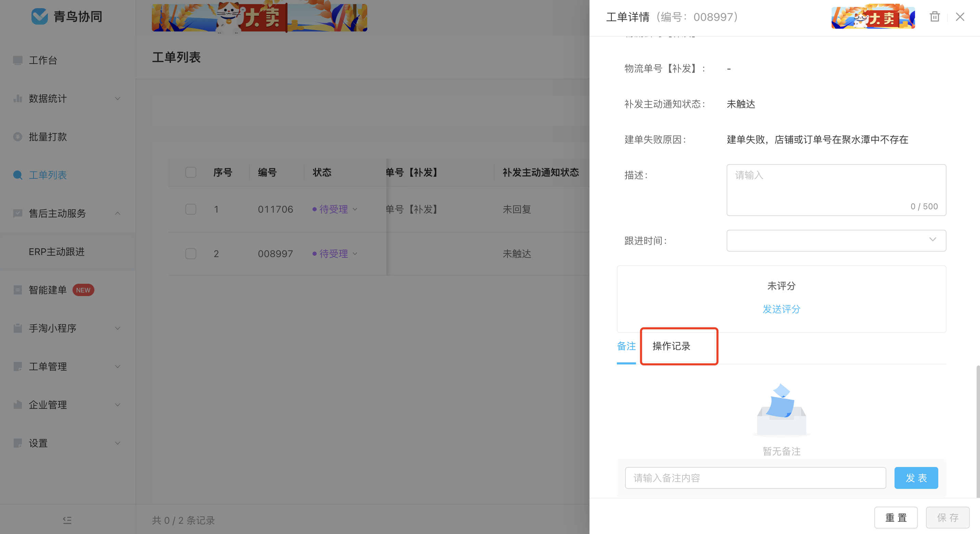
Task: Select the 备注 tab
Action: point(626,345)
